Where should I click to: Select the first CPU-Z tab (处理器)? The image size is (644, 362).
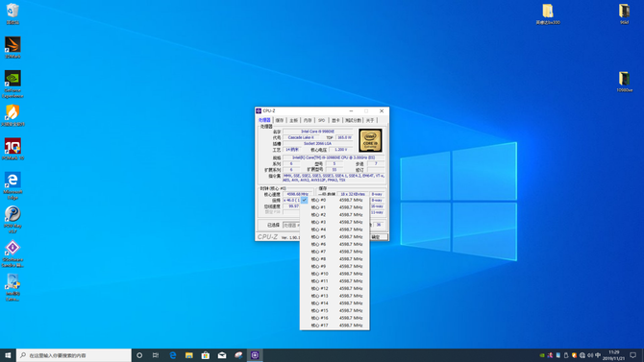pos(264,120)
